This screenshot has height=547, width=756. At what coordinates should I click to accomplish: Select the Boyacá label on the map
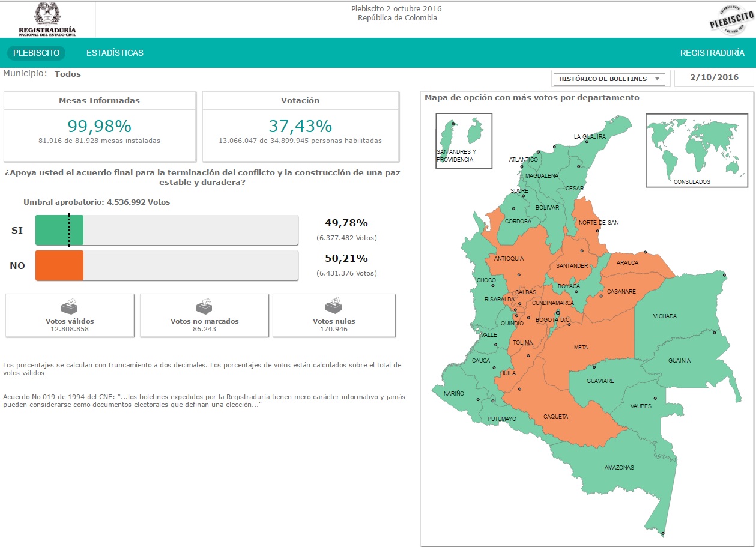click(x=569, y=286)
